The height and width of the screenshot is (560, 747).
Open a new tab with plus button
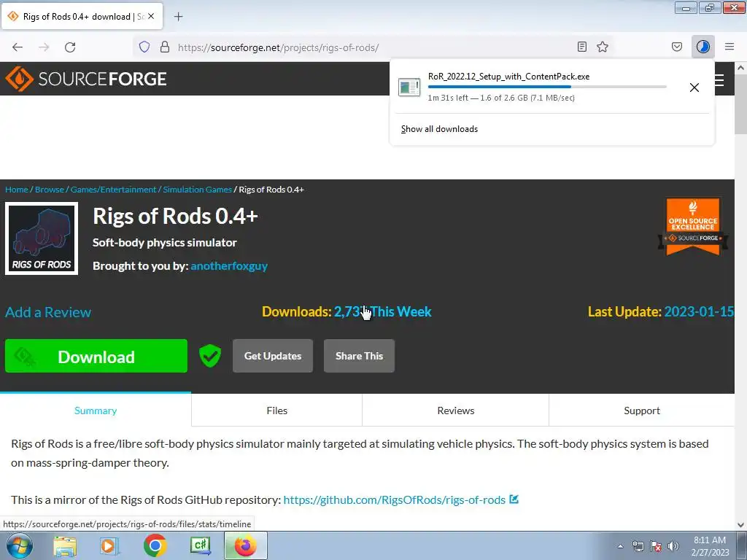pyautogui.click(x=179, y=17)
